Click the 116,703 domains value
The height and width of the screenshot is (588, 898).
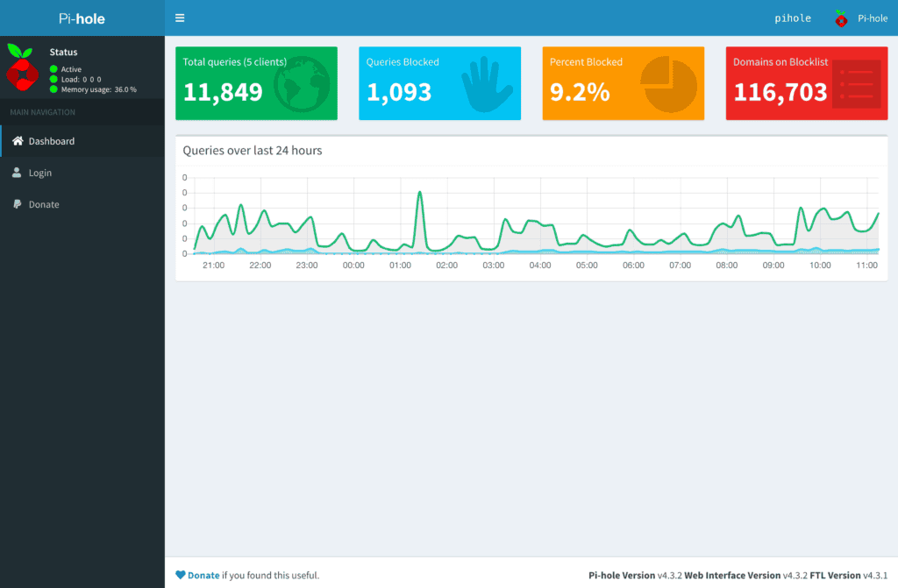(x=780, y=92)
